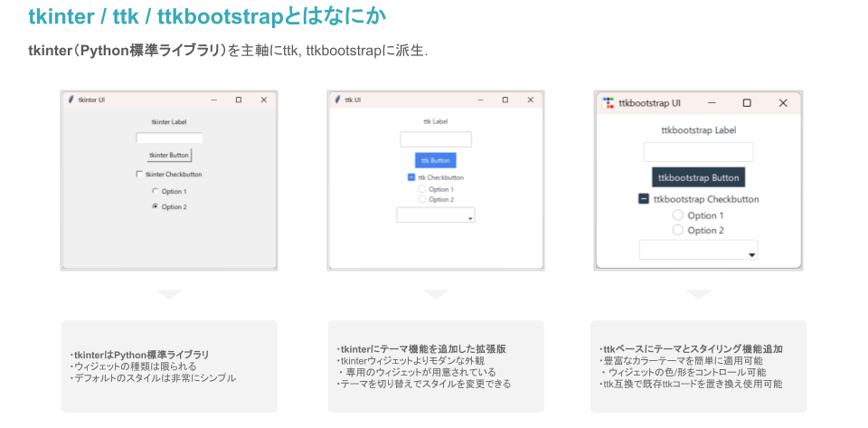The image size is (868, 428).
Task: Minimize the tkinter UI window
Action: click(214, 100)
